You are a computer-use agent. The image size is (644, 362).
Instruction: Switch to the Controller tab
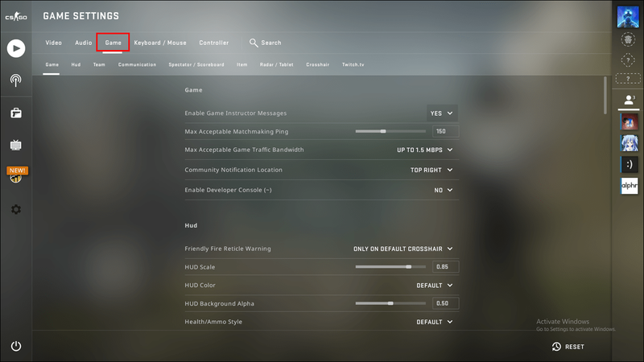pos(214,43)
